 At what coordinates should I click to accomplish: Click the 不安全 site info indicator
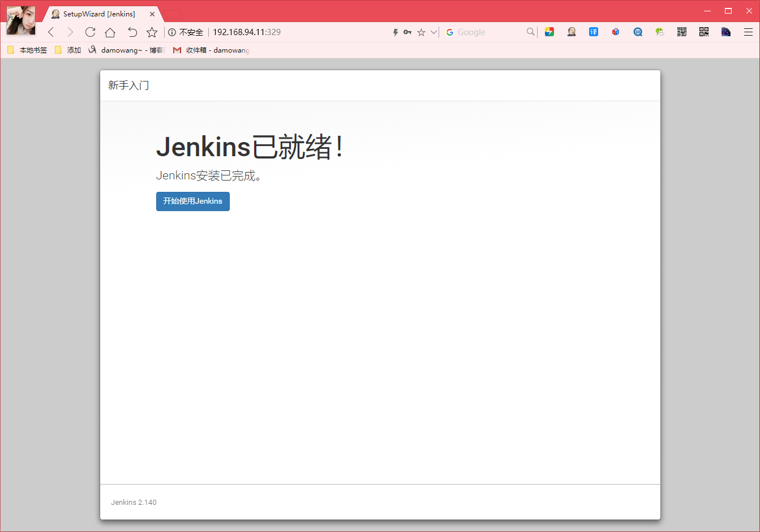click(x=186, y=32)
